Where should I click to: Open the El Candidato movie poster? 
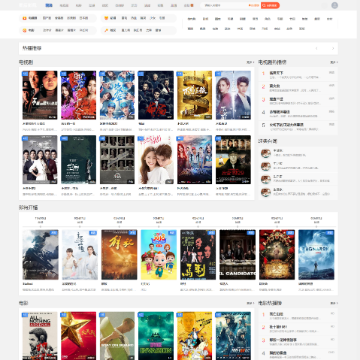coord(238,255)
